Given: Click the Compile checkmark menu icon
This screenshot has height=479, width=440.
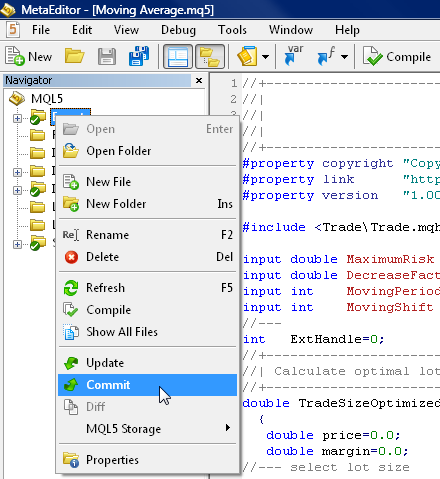Looking at the screenshot, I should coord(70,310).
